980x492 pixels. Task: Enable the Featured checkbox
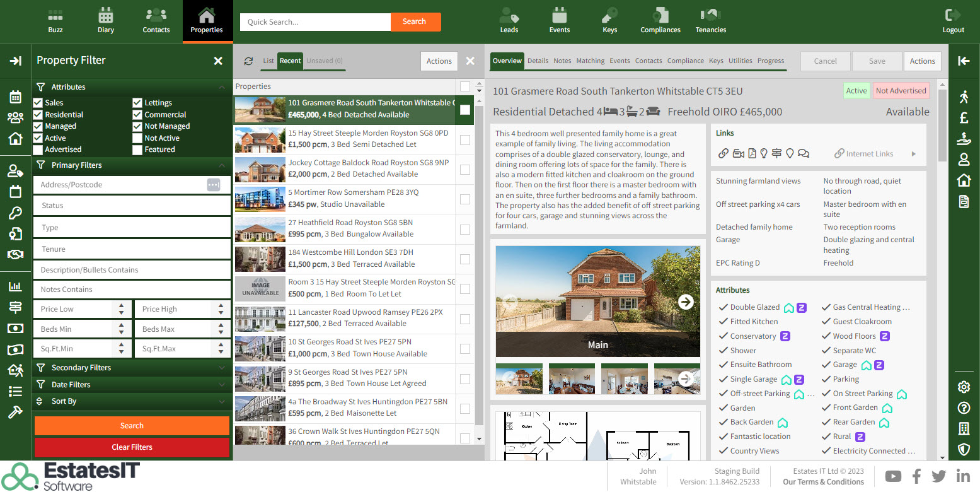point(137,149)
